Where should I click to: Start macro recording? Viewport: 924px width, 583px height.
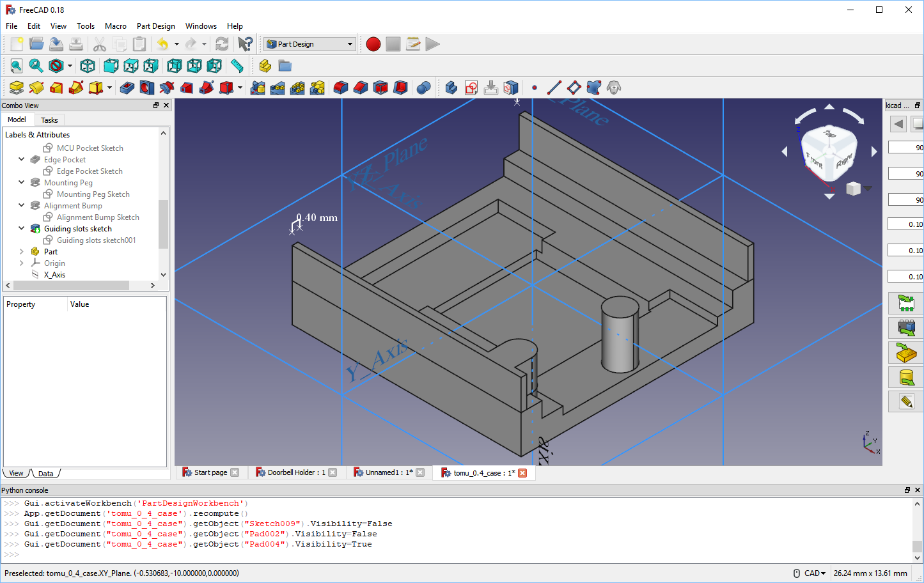373,44
